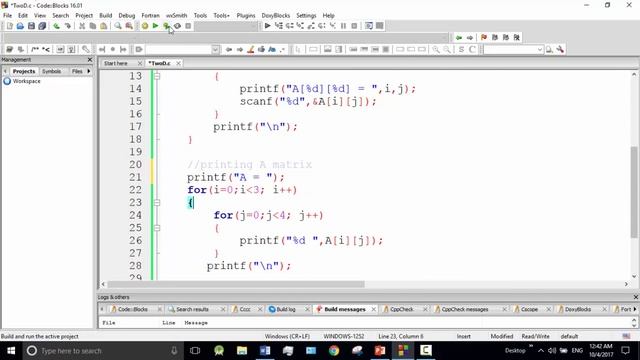640x360 pixels.
Task: Switch to the Symbols tab in Management
Action: click(51, 71)
